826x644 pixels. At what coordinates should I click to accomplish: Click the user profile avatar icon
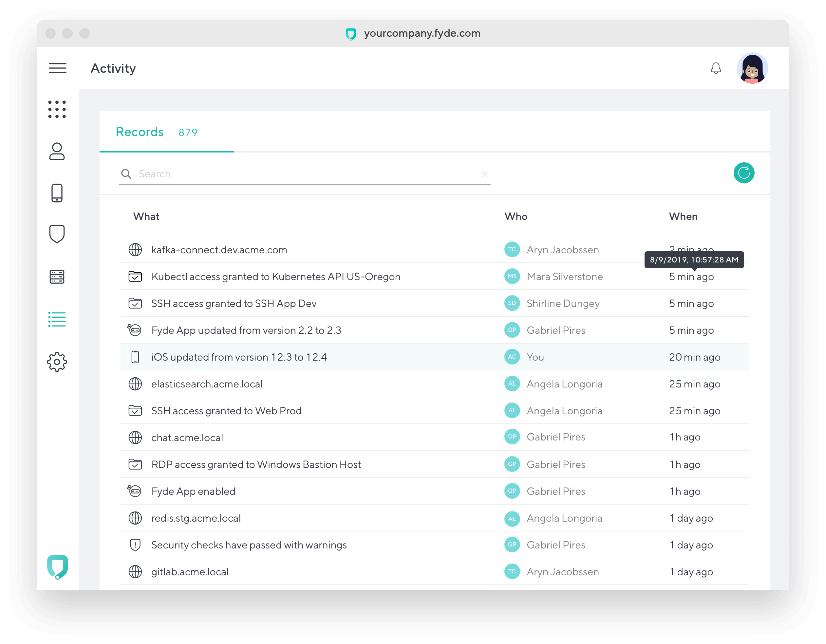point(752,67)
